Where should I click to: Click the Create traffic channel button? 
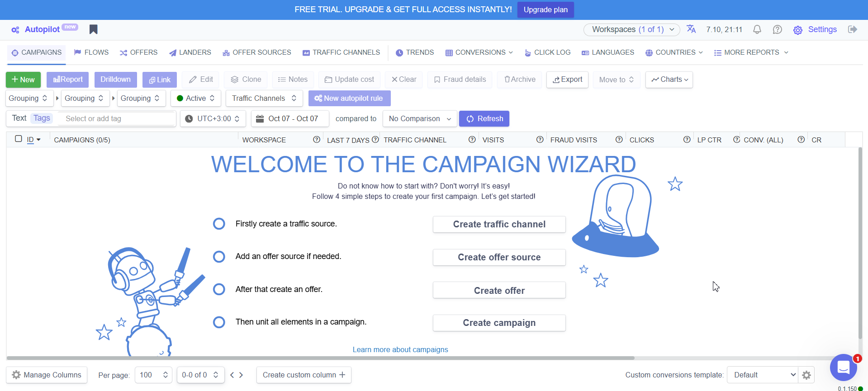point(499,224)
